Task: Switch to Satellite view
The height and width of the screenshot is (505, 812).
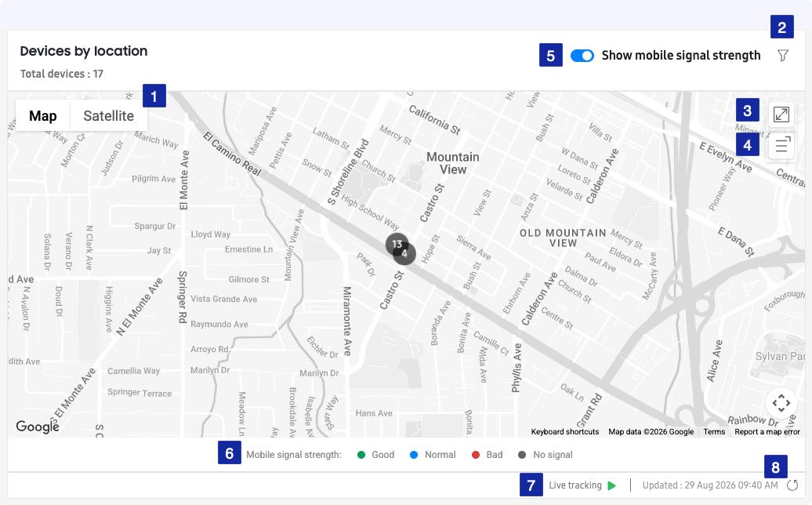Action: (109, 116)
